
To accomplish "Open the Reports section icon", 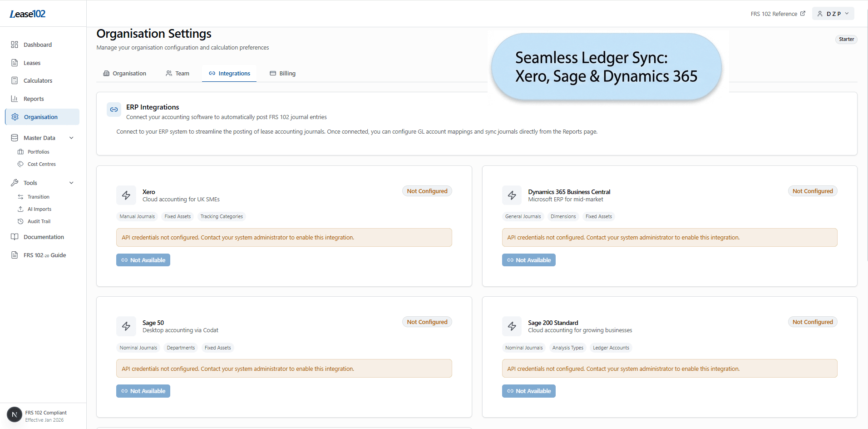I will (x=15, y=99).
